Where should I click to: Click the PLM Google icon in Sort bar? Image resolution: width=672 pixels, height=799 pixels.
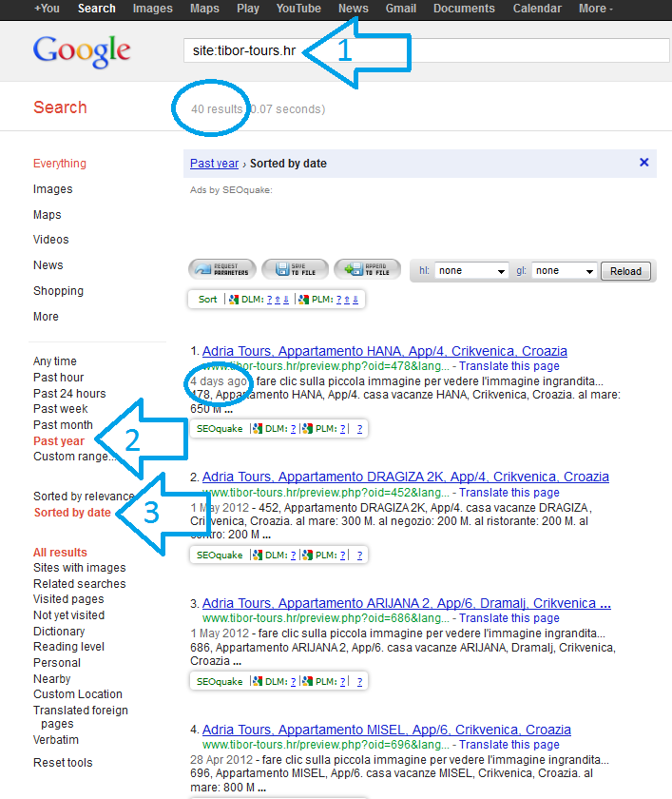click(303, 300)
